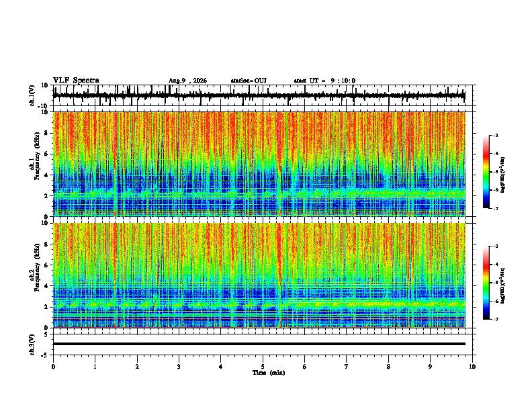Click the "8" kHz tick on ch.1 frequency axis

tap(47, 133)
